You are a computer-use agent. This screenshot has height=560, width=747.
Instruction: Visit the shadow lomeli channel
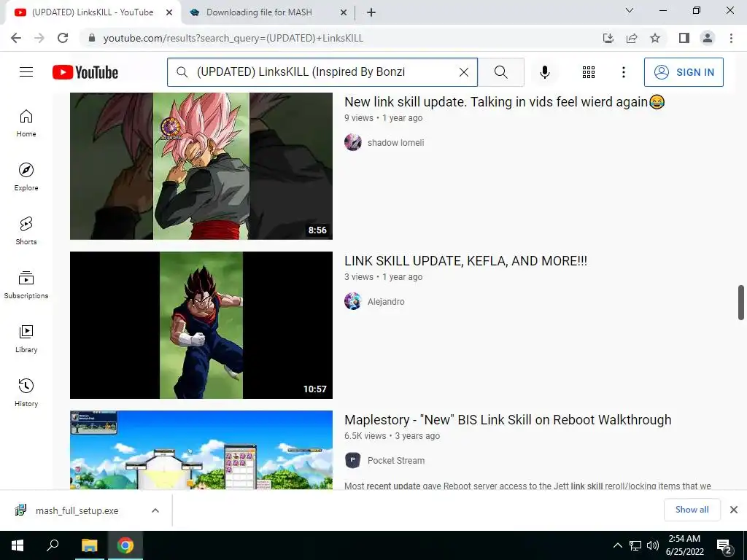pyautogui.click(x=395, y=142)
